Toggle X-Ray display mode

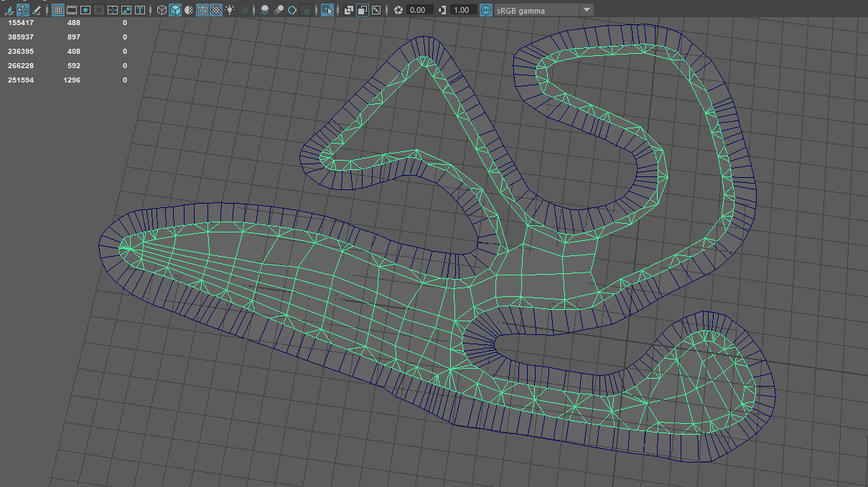pyautogui.click(x=349, y=10)
